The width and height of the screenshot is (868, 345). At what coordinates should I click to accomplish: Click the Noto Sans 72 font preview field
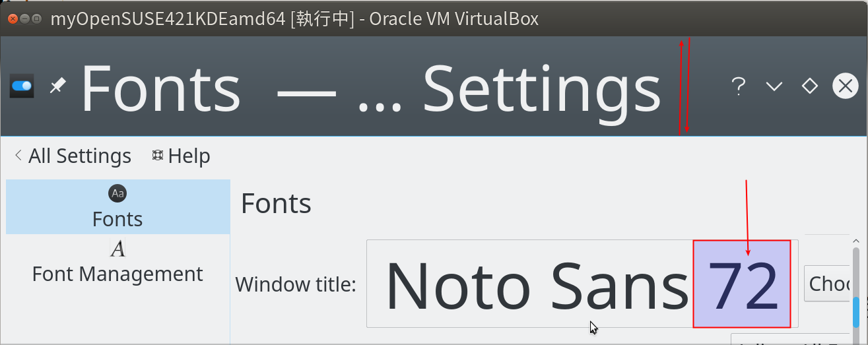coord(582,284)
